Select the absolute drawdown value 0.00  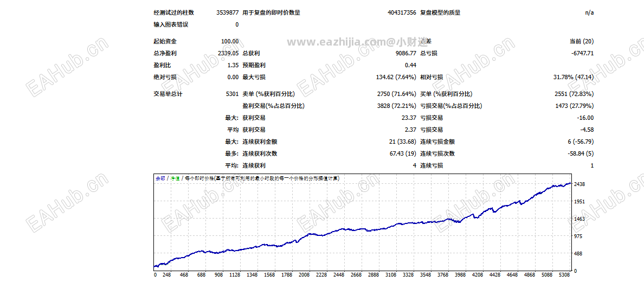[x=233, y=78]
